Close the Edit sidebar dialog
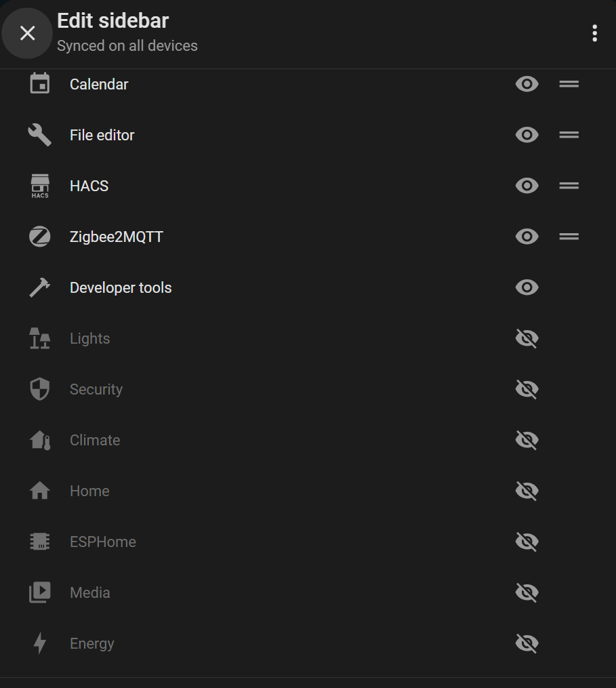The width and height of the screenshot is (616, 688). [27, 33]
